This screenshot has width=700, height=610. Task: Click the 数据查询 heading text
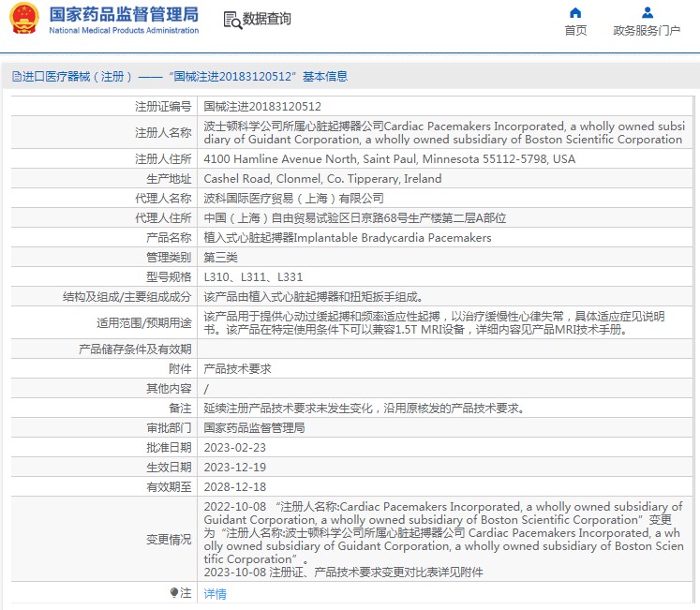(266, 19)
